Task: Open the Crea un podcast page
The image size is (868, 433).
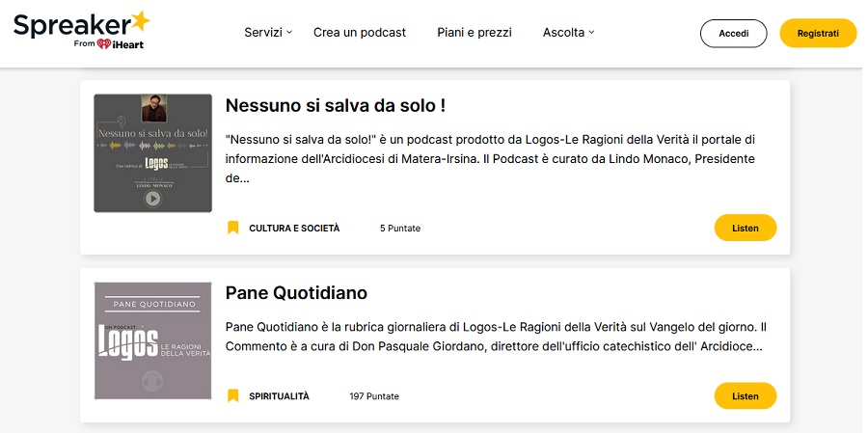Action: click(x=360, y=33)
